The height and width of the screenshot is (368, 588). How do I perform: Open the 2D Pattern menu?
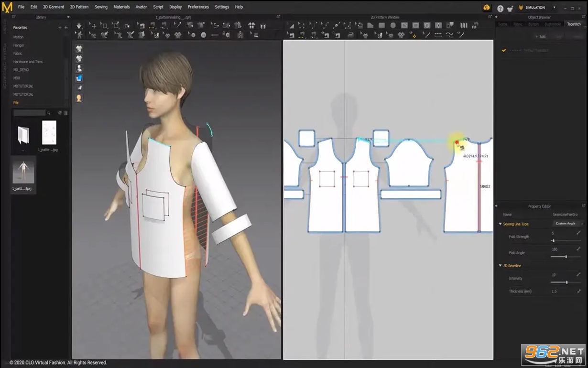(x=79, y=7)
